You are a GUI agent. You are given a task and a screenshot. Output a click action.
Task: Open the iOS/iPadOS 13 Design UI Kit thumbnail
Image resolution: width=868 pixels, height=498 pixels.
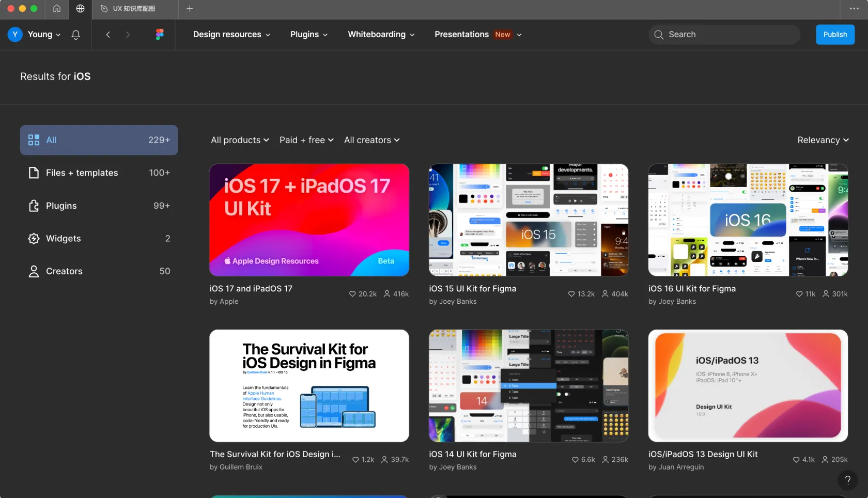[748, 386]
